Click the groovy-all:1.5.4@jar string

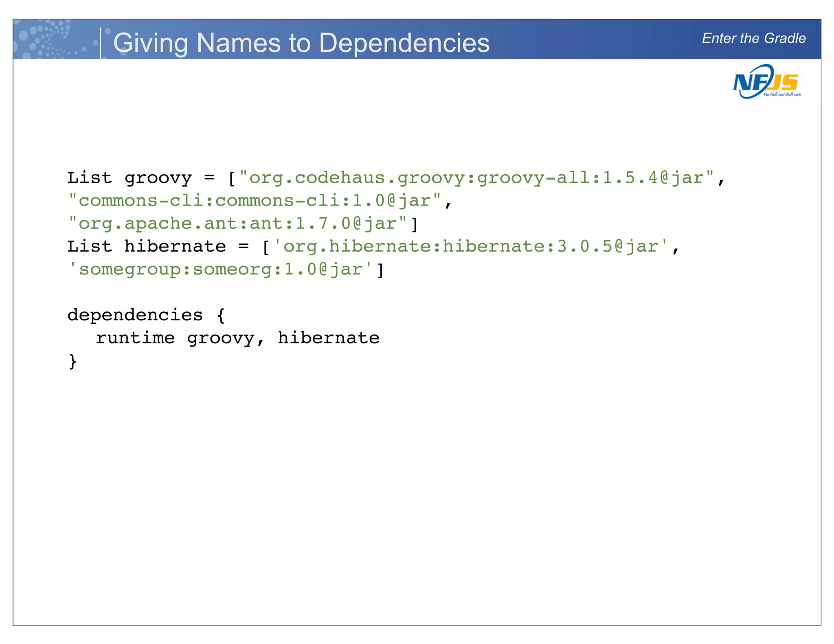click(x=476, y=178)
